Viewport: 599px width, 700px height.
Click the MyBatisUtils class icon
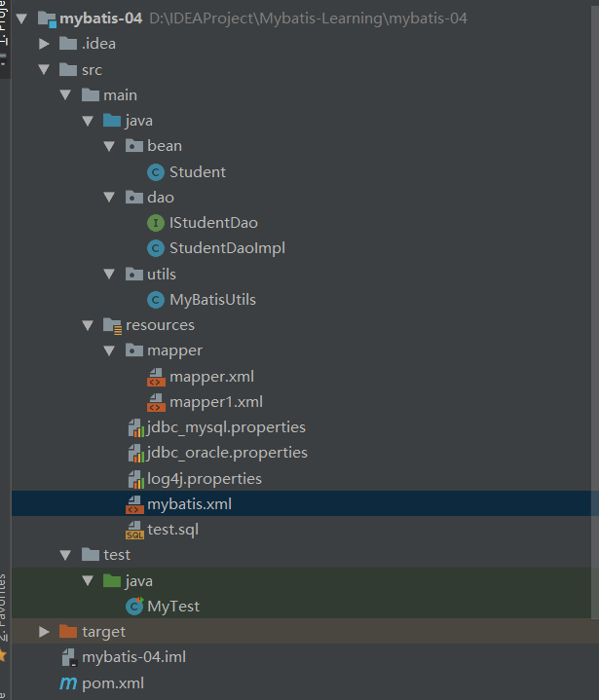(x=156, y=300)
